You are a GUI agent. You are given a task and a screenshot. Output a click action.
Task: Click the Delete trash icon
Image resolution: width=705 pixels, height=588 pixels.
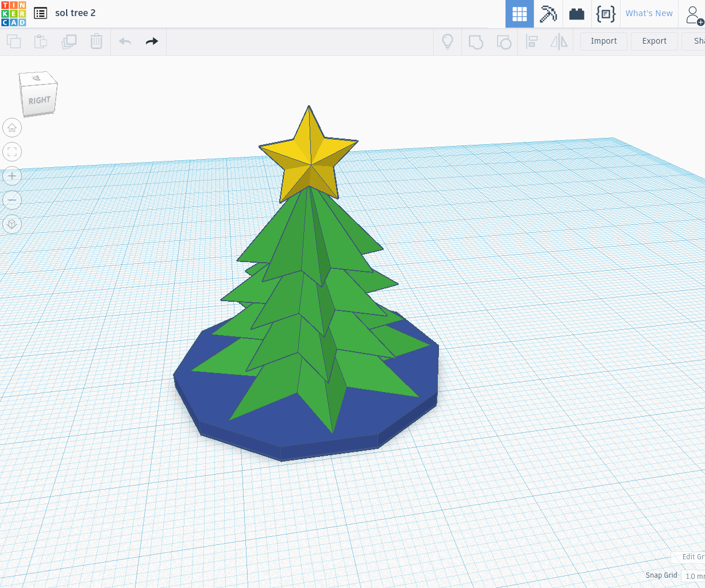(97, 41)
